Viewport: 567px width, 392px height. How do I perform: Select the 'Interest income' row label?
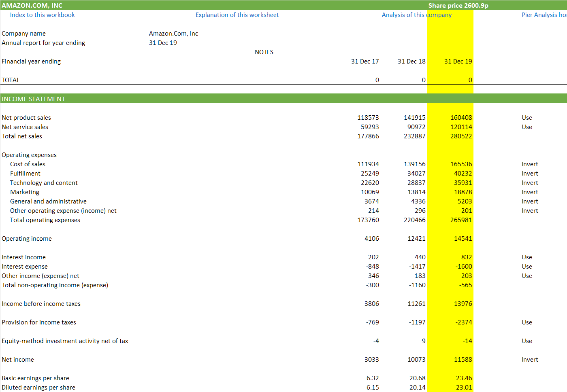[x=23, y=257]
